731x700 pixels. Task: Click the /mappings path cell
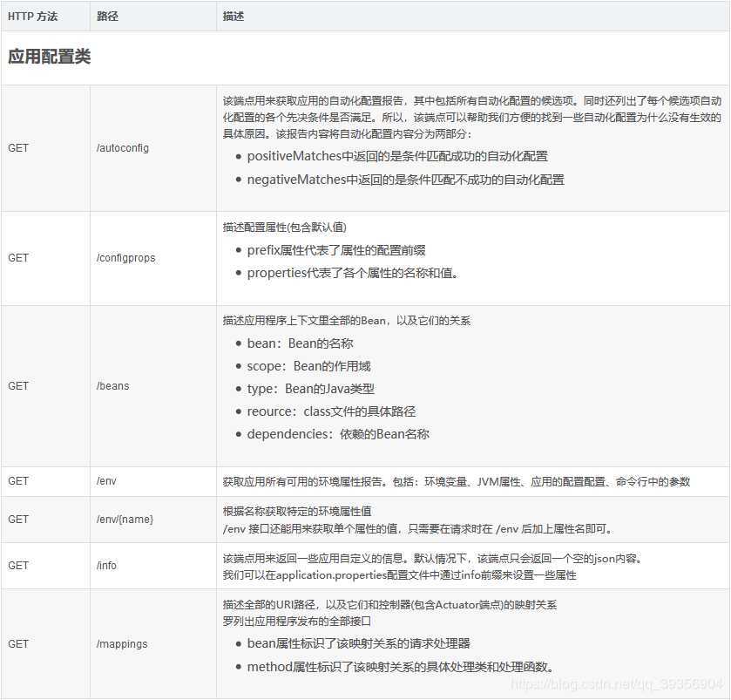pyautogui.click(x=122, y=644)
